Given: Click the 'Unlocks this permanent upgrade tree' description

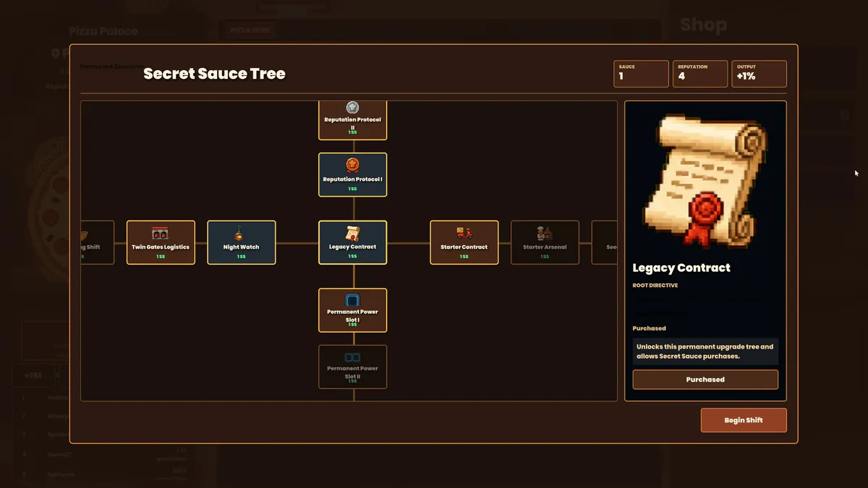Looking at the screenshot, I should (705, 351).
